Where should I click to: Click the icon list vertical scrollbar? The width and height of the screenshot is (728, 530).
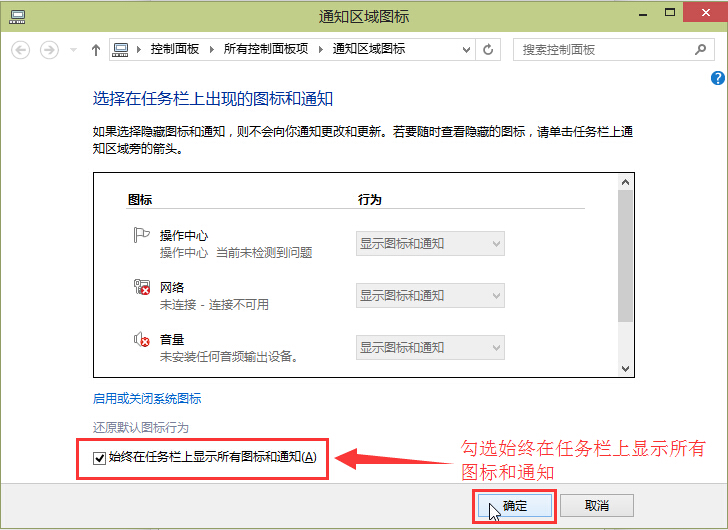tap(625, 256)
